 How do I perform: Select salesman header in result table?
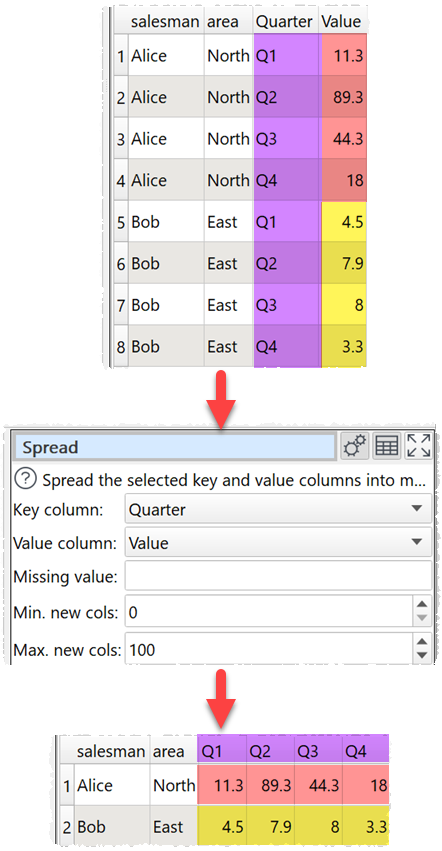[x=111, y=751]
